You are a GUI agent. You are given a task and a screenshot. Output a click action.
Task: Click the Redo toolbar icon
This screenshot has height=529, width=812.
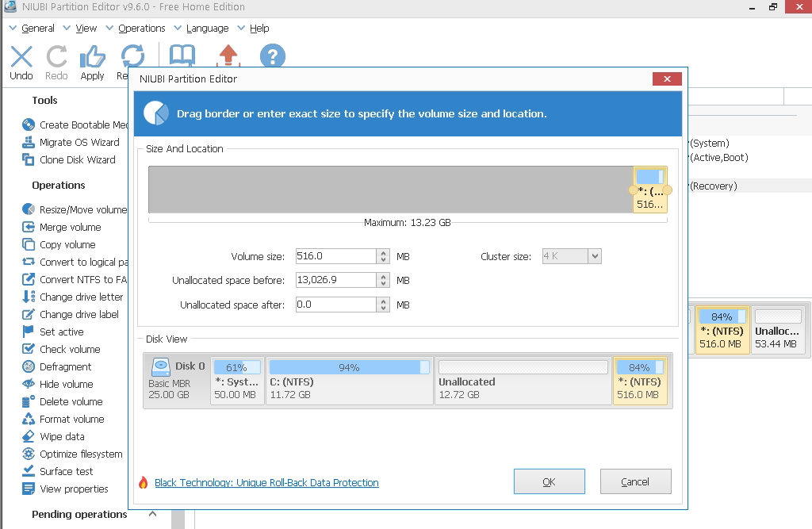tap(56, 58)
